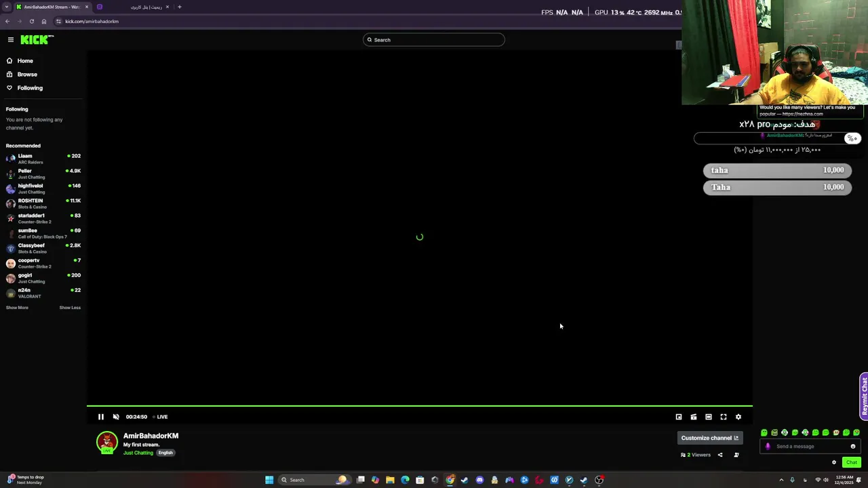Click the address bar URL kick.com/amirbahadorkm
This screenshot has height=488, width=868.
pyautogui.click(x=92, y=21)
